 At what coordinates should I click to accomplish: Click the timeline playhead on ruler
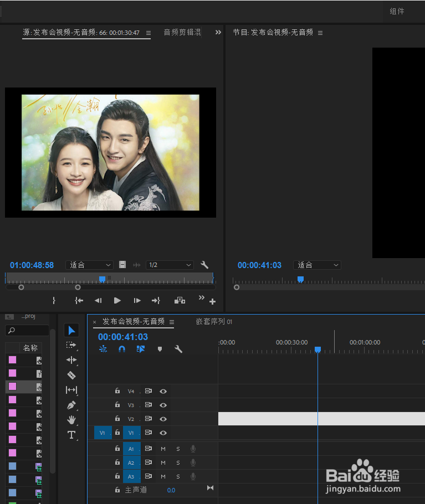(318, 349)
